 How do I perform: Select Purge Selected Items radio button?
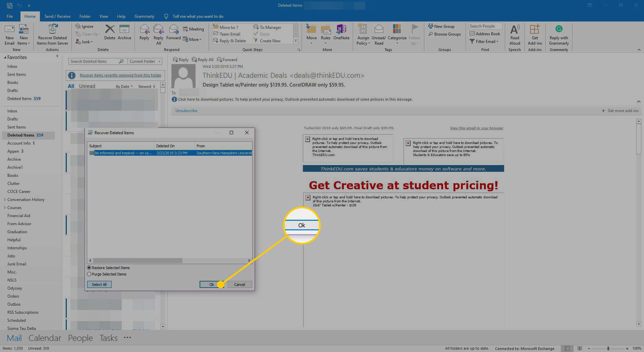point(89,274)
